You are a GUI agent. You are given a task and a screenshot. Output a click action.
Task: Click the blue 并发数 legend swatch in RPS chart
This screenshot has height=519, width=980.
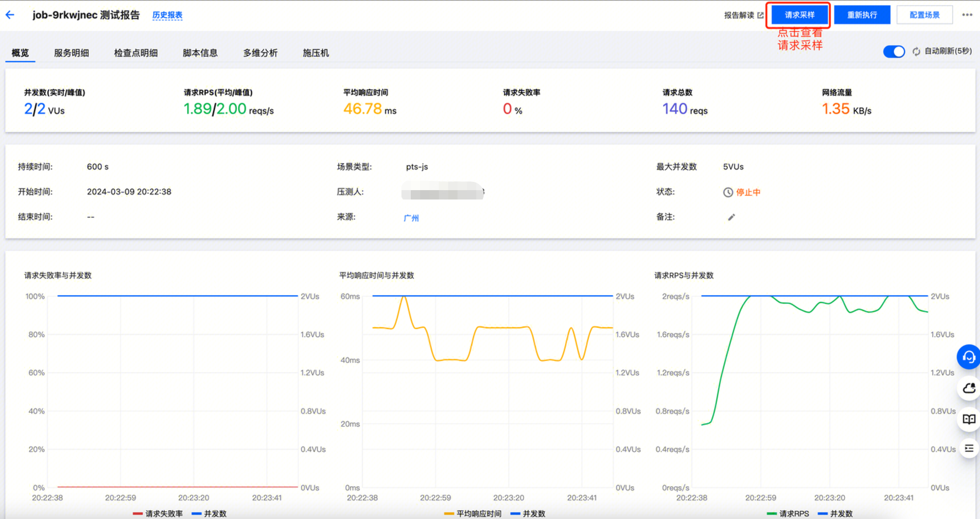tap(823, 513)
